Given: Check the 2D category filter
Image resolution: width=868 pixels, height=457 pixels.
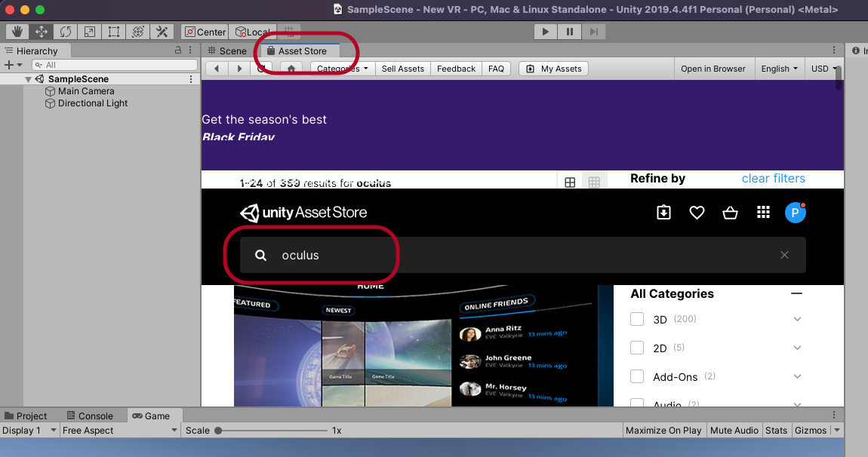Looking at the screenshot, I should [x=637, y=348].
